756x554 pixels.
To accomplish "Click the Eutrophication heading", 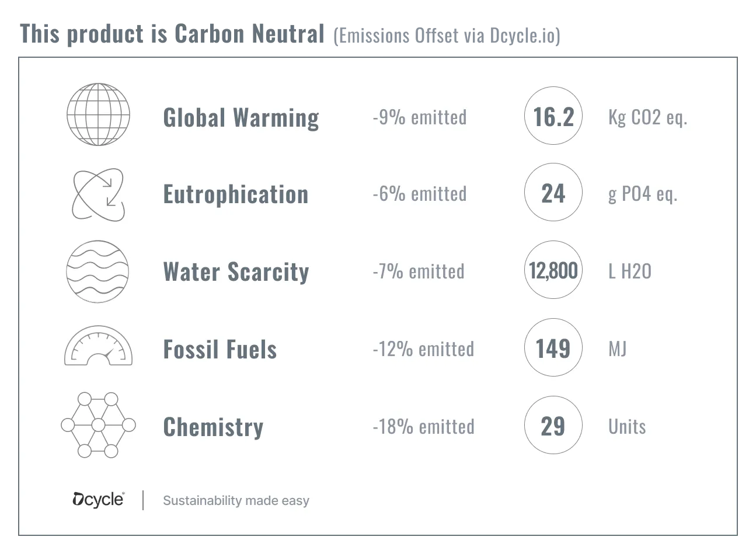I will [236, 194].
